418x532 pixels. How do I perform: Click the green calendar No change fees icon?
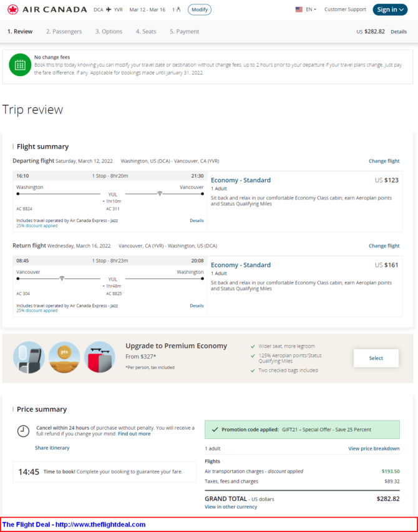pos(20,65)
